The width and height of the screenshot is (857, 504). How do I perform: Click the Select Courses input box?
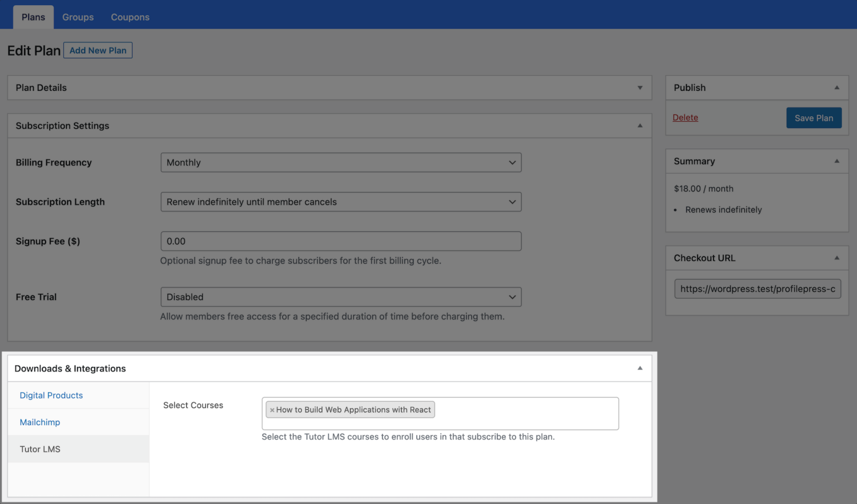(x=440, y=414)
